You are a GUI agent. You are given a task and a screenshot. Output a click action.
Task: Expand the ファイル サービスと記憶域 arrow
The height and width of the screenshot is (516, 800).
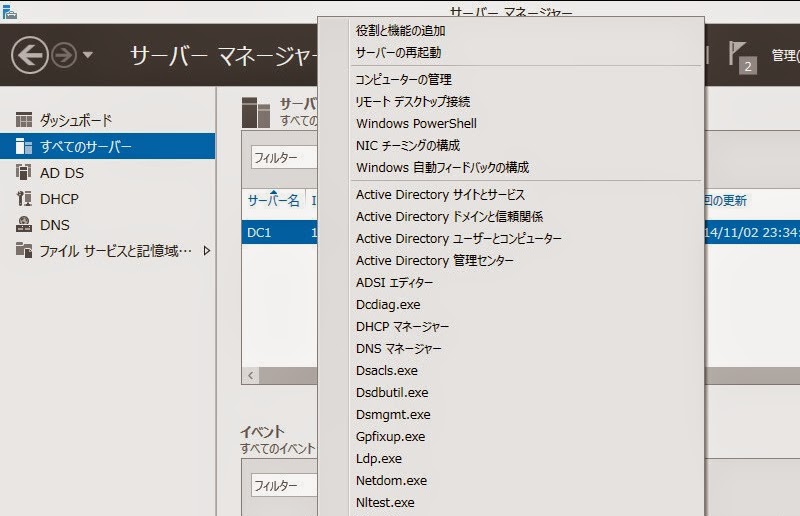[x=206, y=251]
